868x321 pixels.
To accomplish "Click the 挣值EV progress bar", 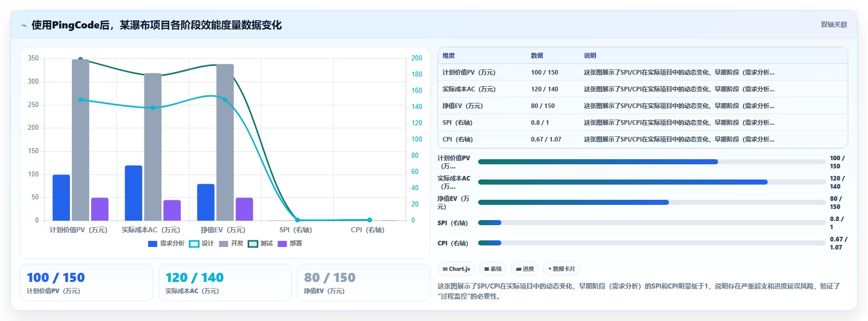I will 652,202.
